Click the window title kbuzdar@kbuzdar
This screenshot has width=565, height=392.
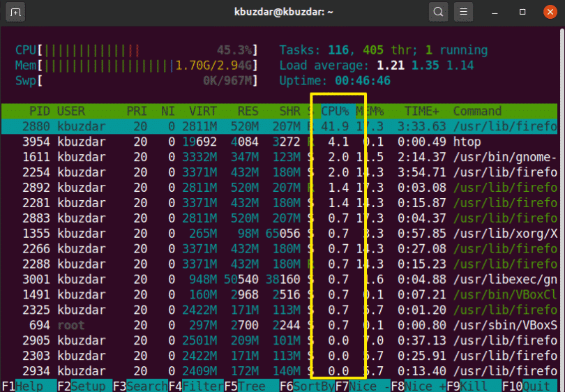[x=284, y=12]
